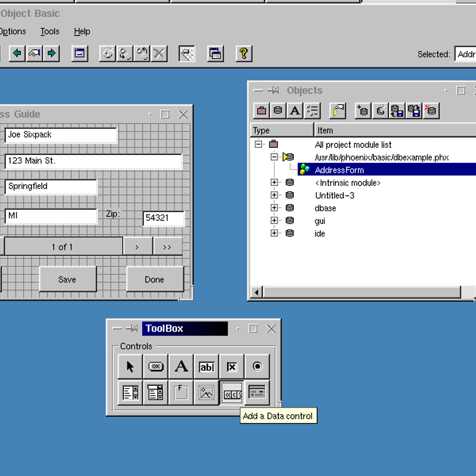
Task: Open the Tools menu
Action: point(50,31)
